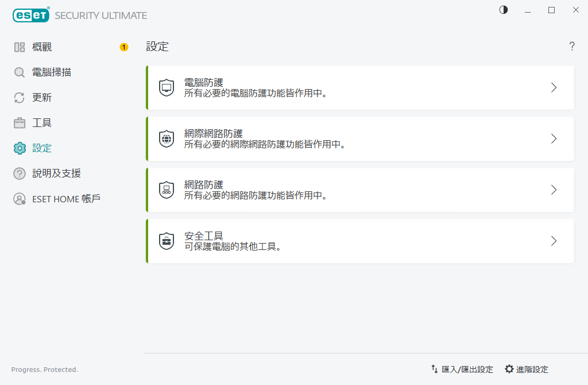
Task: Click the ESET HOME 帳戶 user icon
Action: [20, 199]
